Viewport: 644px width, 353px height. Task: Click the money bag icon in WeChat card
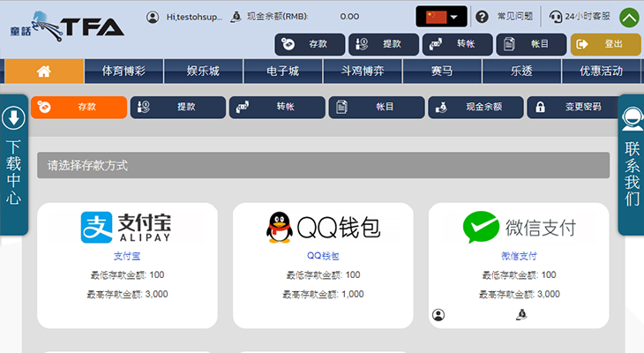click(x=521, y=315)
